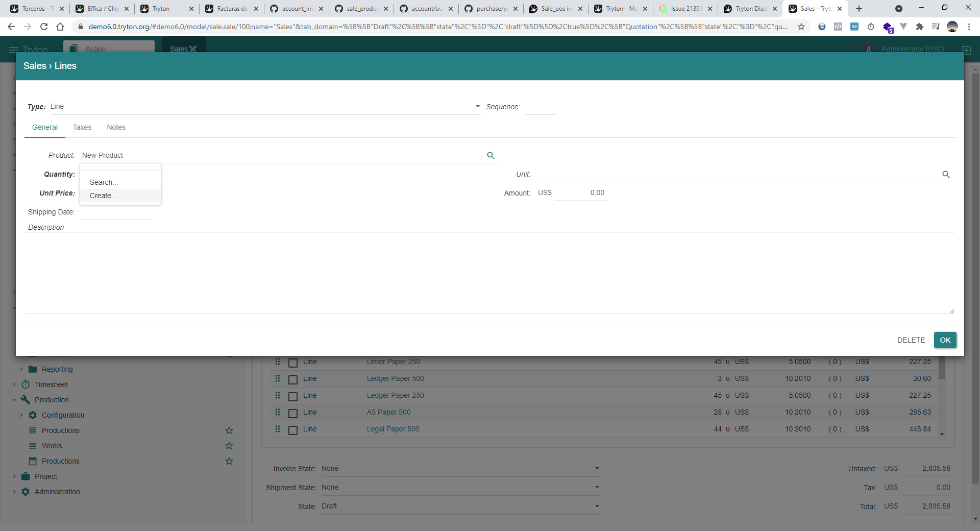Favorite the Works menu entry star
The image size is (980, 531).
tap(229, 446)
